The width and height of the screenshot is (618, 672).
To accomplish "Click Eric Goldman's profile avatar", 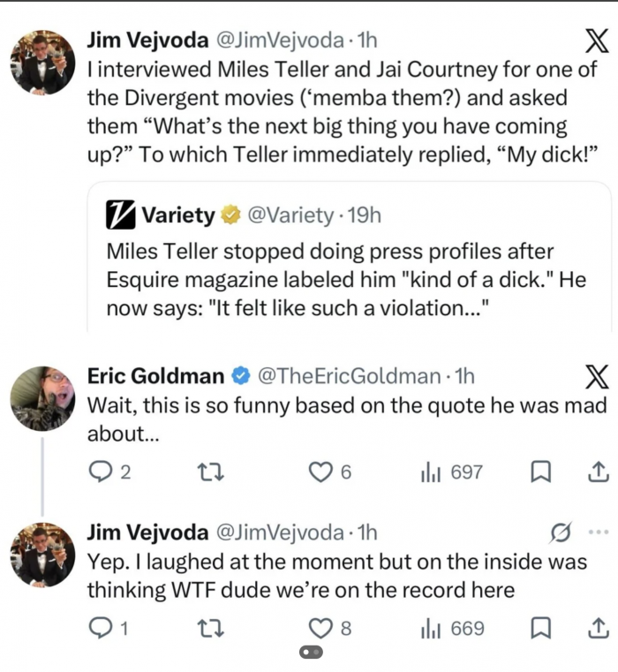I will point(42,398).
